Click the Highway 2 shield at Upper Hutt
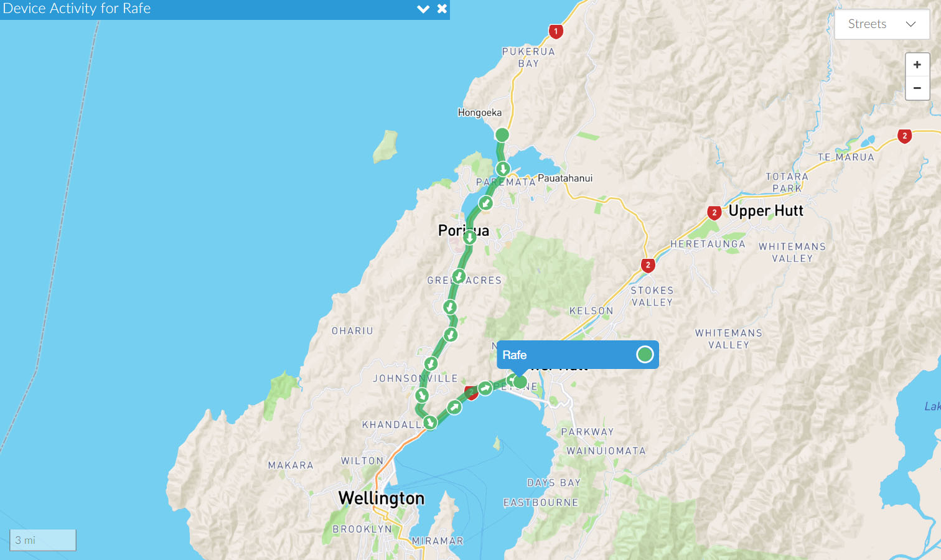This screenshot has width=941, height=560. (714, 213)
